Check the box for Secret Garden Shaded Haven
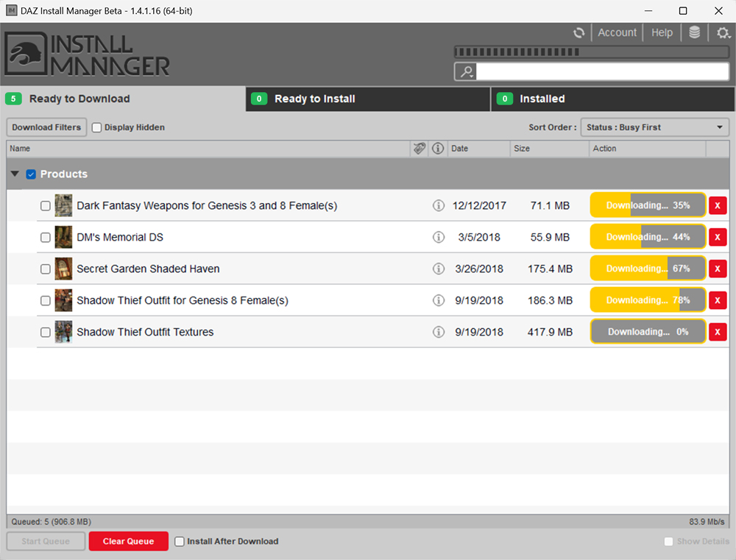 click(x=46, y=269)
